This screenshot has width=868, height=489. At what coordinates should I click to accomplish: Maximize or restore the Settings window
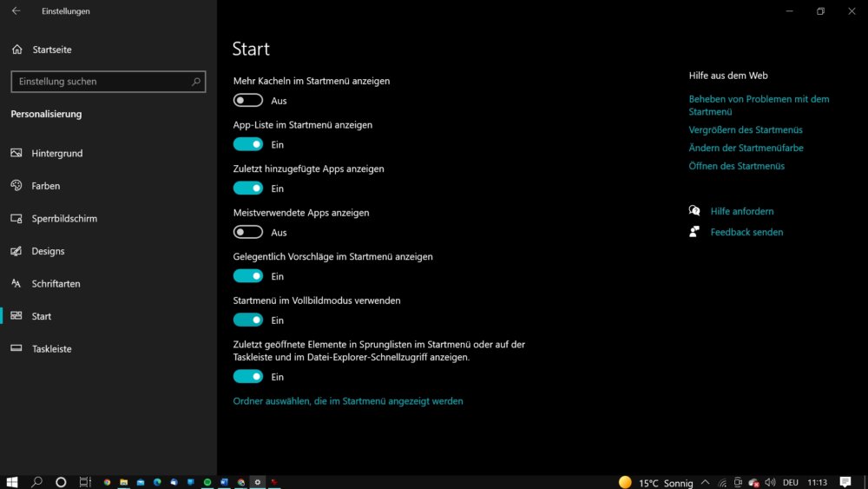click(820, 11)
